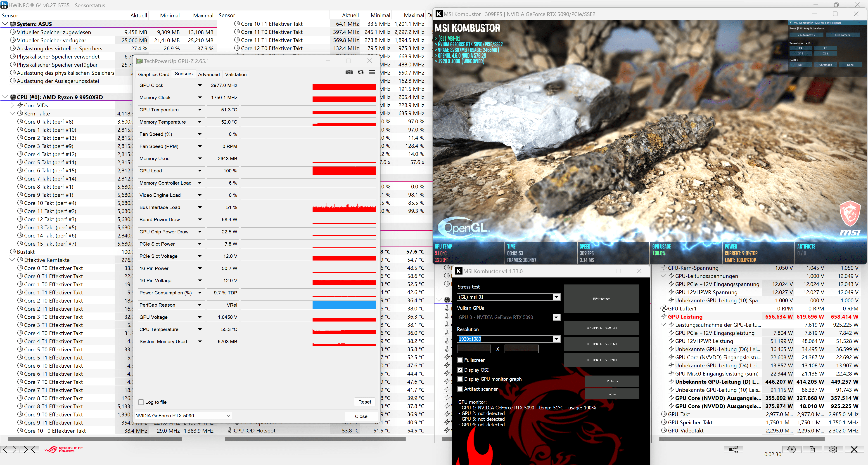Image resolution: width=868 pixels, height=465 pixels.
Task: Click the Core VIDs lightning bolt icon
Action: (20, 105)
